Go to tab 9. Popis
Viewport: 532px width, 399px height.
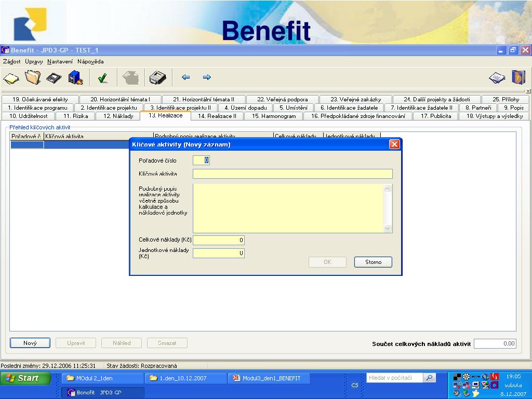coord(514,108)
